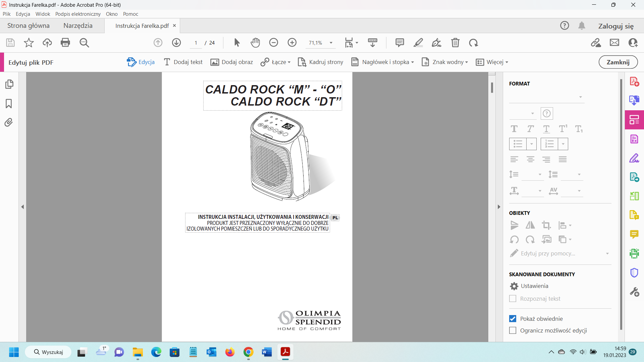Collapse right pane with arrow handle
Screen dimensions: 644x362
coord(499,207)
